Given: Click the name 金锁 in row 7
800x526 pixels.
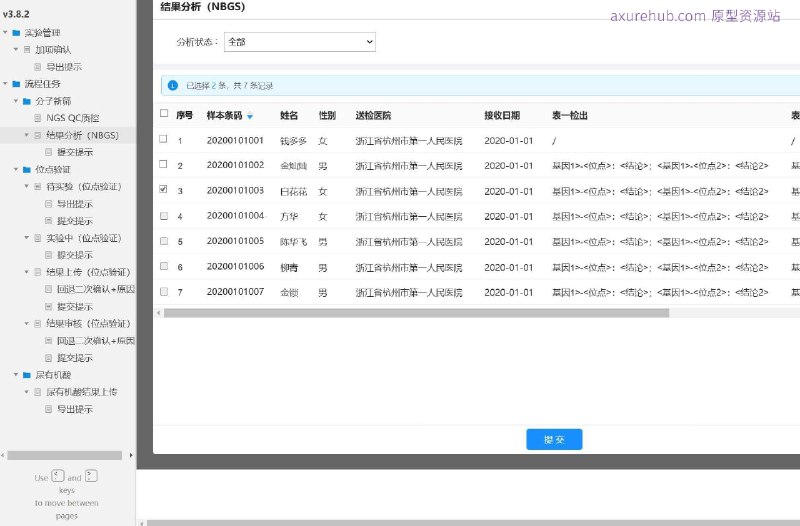Looking at the screenshot, I should (x=289, y=293).
